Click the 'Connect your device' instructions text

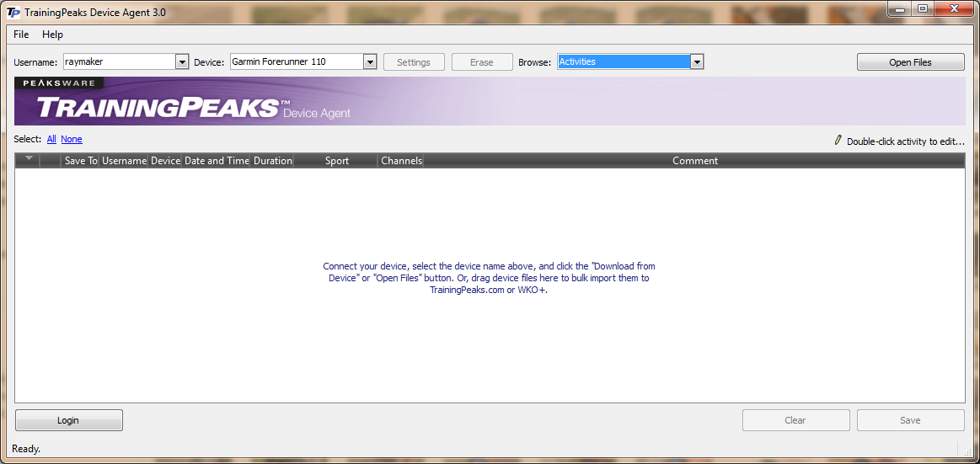click(x=489, y=278)
